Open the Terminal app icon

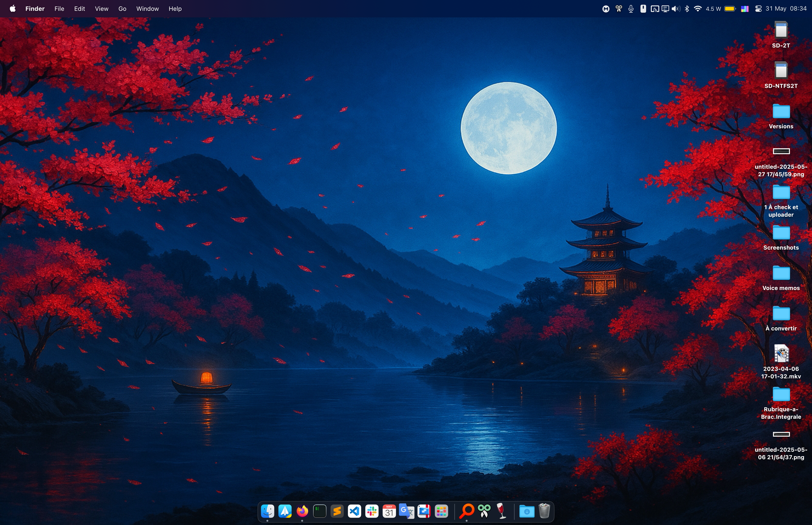(320, 511)
